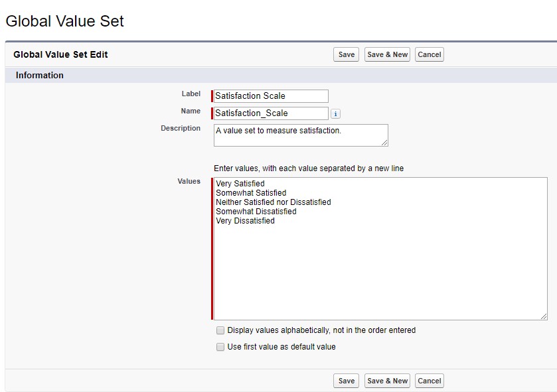Screen dimensions: 557x392
Task: Click the Values box resize handle
Action: pos(544,316)
